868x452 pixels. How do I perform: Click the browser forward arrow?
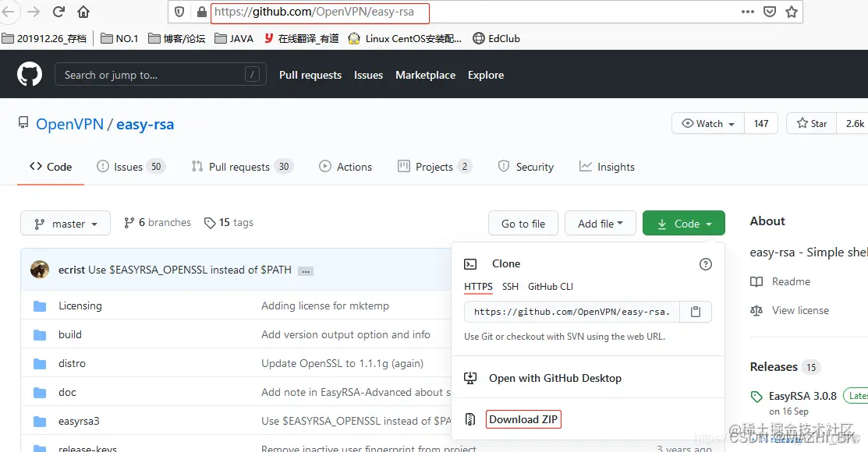(x=34, y=12)
